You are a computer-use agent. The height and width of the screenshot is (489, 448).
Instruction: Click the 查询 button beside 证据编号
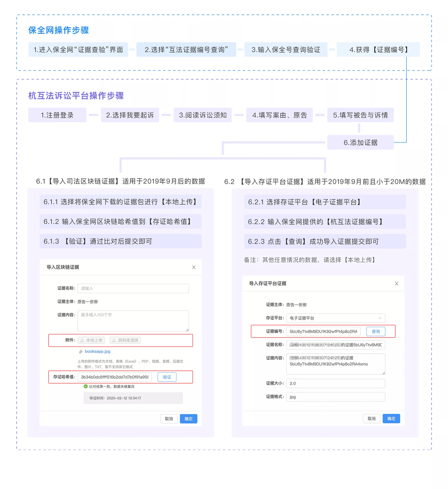click(376, 331)
